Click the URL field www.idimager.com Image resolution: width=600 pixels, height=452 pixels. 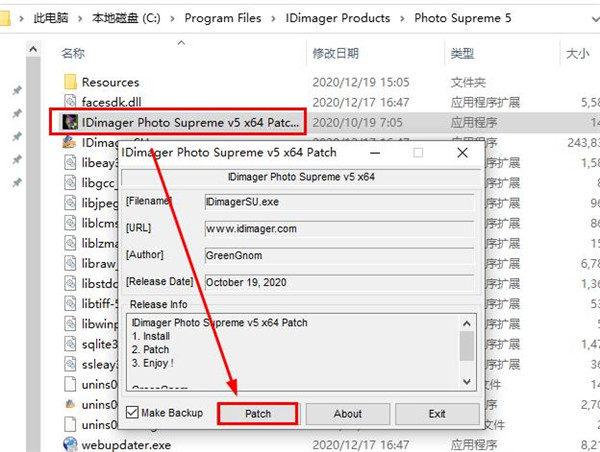point(339,228)
